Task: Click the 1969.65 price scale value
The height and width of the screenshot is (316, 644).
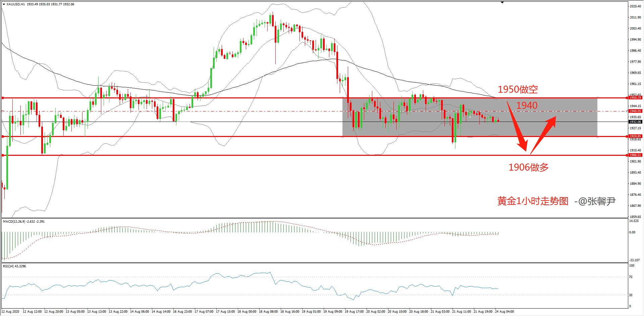Action: pyautogui.click(x=635, y=73)
